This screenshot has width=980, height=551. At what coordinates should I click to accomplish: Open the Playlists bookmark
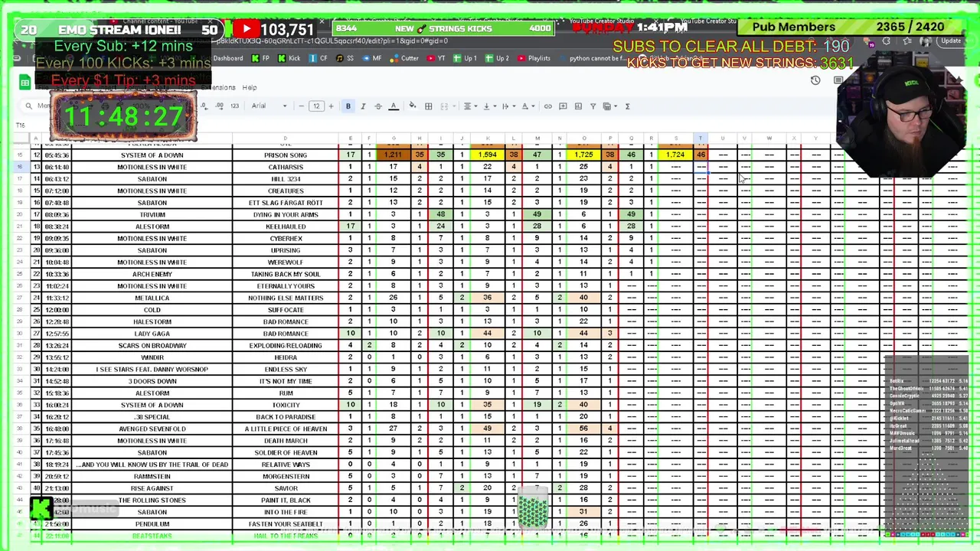point(534,58)
